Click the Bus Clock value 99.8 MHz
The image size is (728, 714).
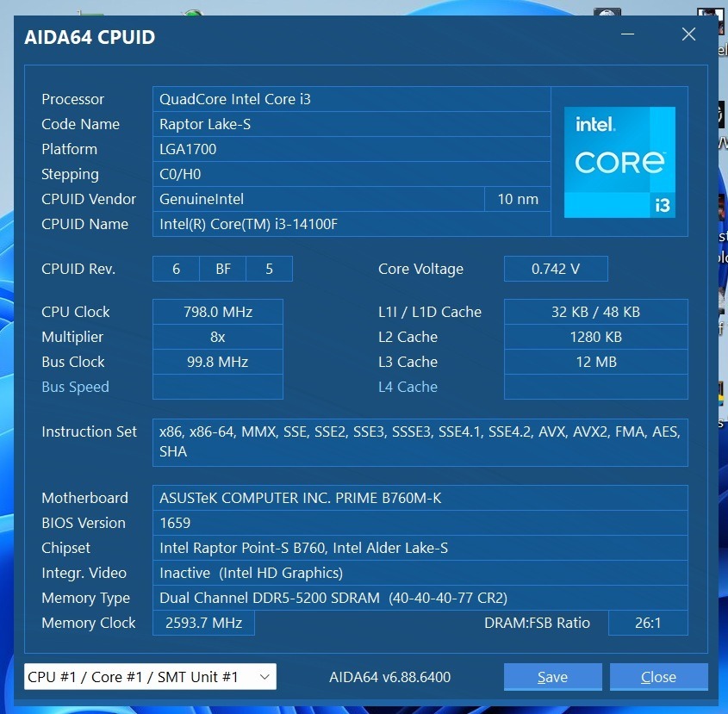tap(218, 362)
